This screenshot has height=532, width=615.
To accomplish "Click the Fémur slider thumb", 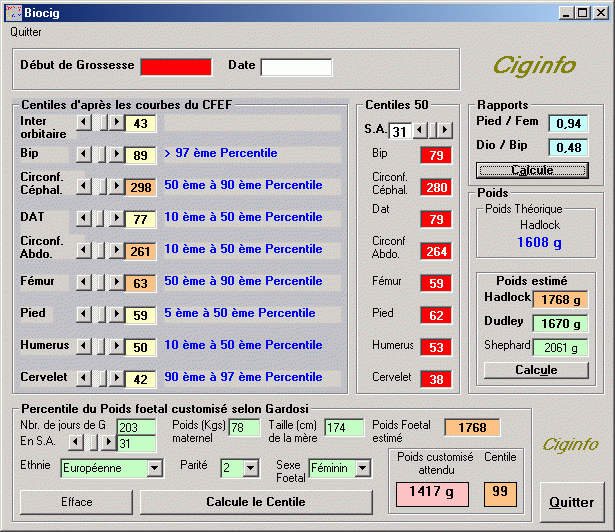I will [x=100, y=282].
